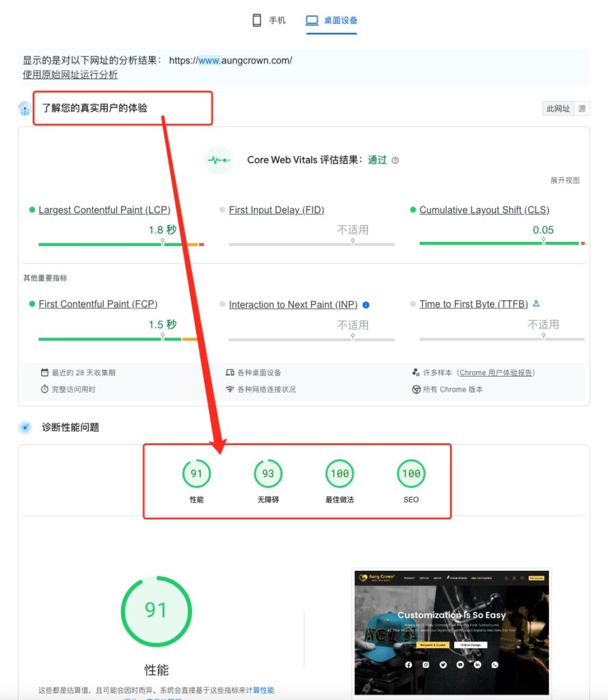Click the 诊断性能问题 section icon
The width and height of the screenshot is (608, 700).
coord(25,428)
